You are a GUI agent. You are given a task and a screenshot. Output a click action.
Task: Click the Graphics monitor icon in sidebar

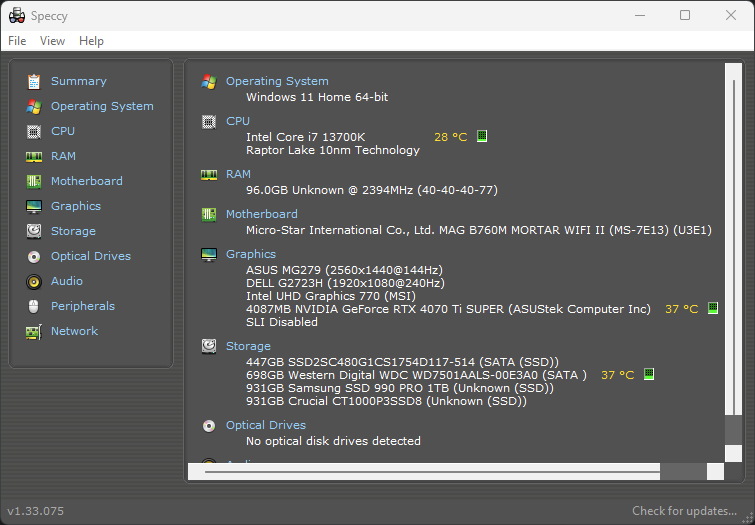(x=34, y=207)
